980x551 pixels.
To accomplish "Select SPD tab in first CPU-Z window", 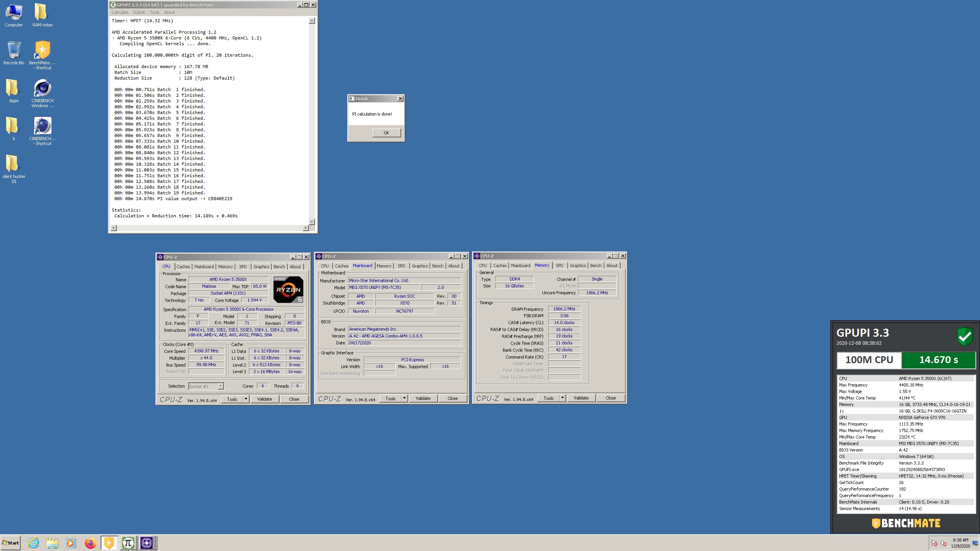I will (243, 267).
